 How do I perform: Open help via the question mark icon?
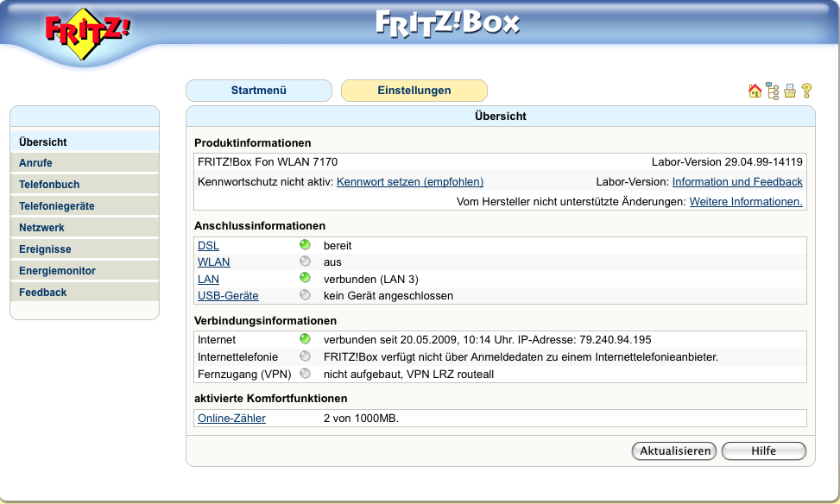point(806,91)
